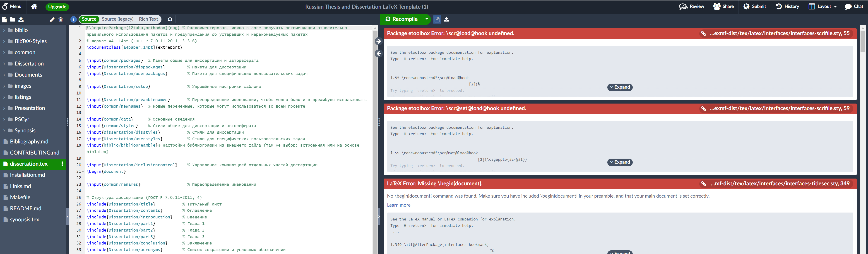This screenshot has width=868, height=254.
Task: Open the editor info icon
Action: tap(73, 19)
